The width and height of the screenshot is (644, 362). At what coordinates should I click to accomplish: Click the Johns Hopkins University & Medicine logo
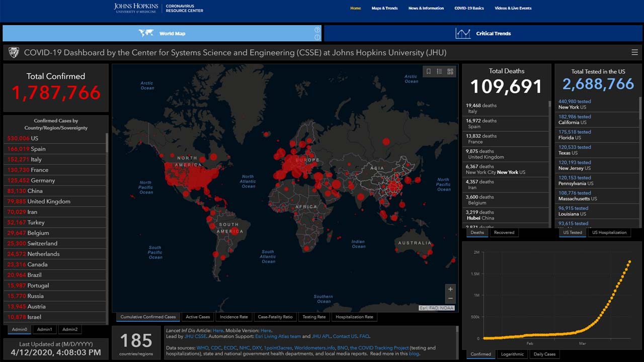click(x=136, y=8)
